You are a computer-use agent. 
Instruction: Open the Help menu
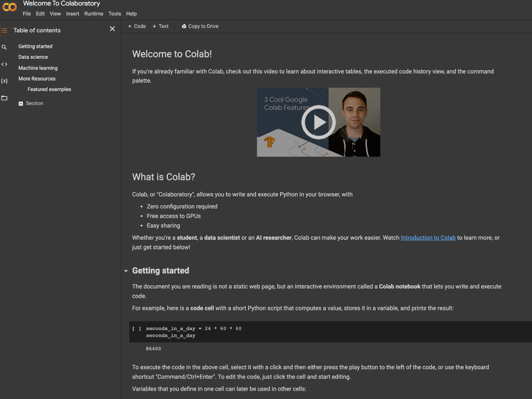(x=131, y=14)
